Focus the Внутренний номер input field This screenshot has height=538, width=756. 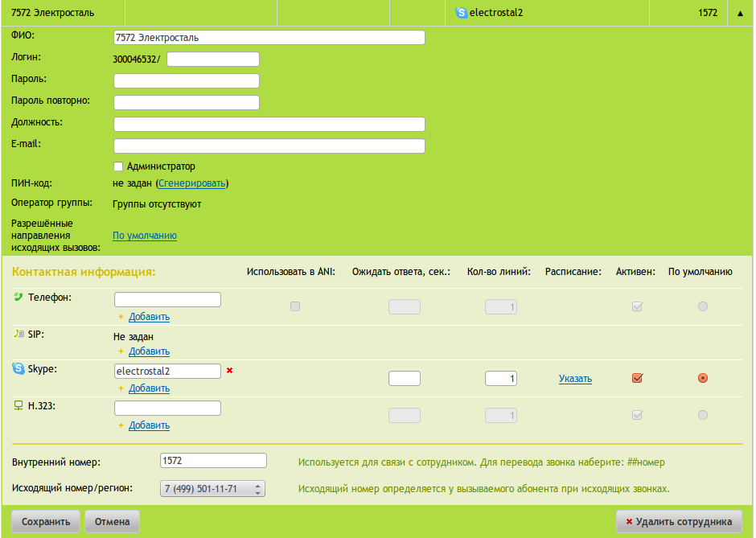(213, 461)
